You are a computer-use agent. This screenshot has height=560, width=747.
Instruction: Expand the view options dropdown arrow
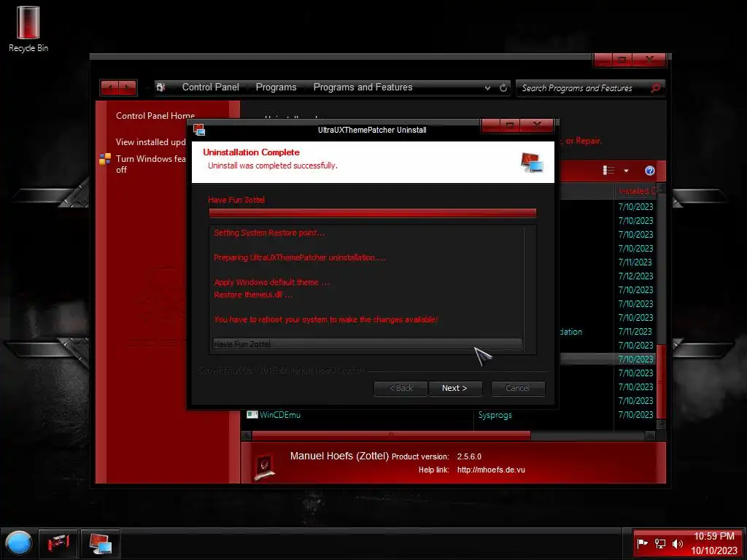pyautogui.click(x=626, y=171)
